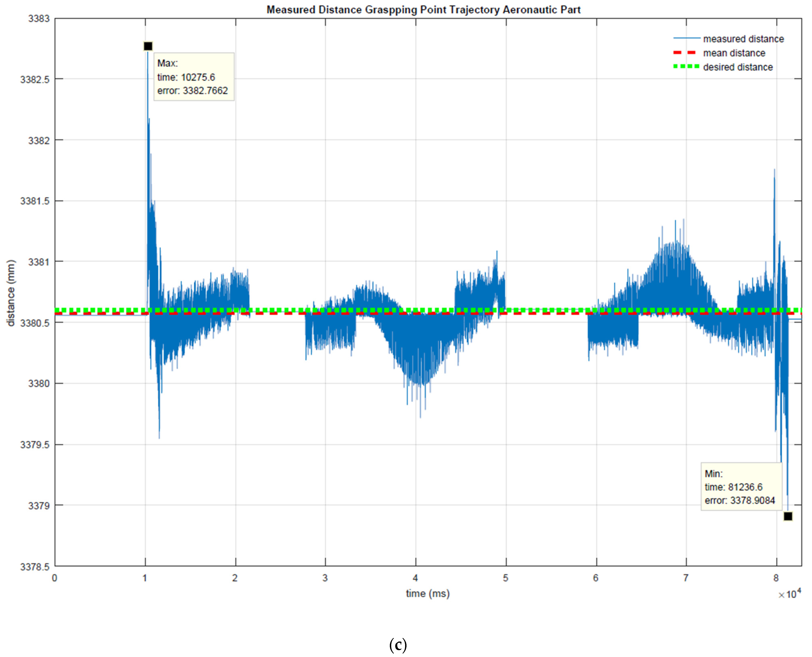The width and height of the screenshot is (812, 657).
Task: Click the x-axis tick label 4
Action: tap(415, 578)
